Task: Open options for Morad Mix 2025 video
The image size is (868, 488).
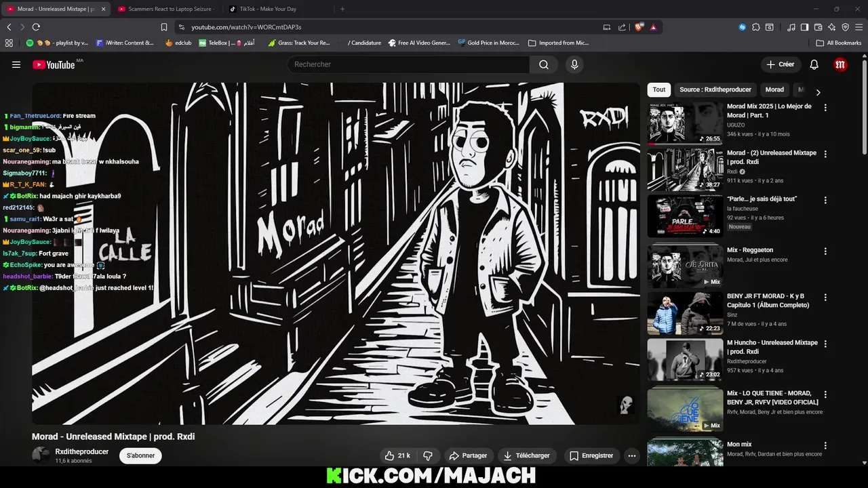Action: 825,107
